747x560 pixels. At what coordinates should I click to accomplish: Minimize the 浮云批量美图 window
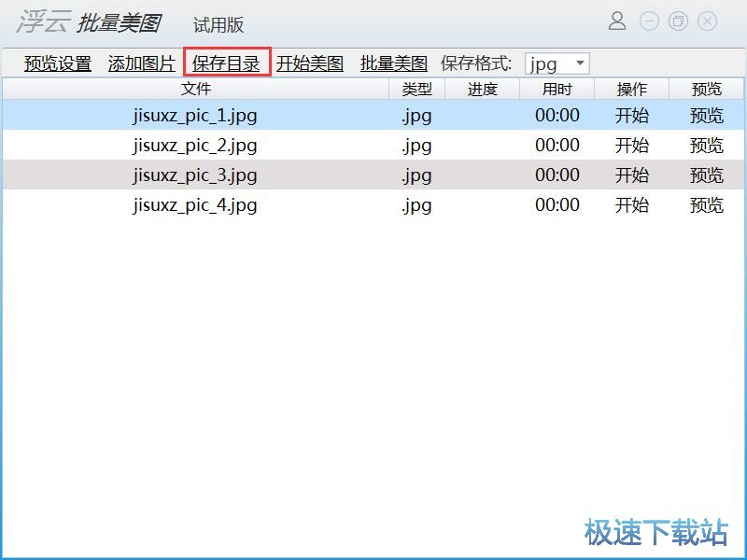(x=649, y=21)
